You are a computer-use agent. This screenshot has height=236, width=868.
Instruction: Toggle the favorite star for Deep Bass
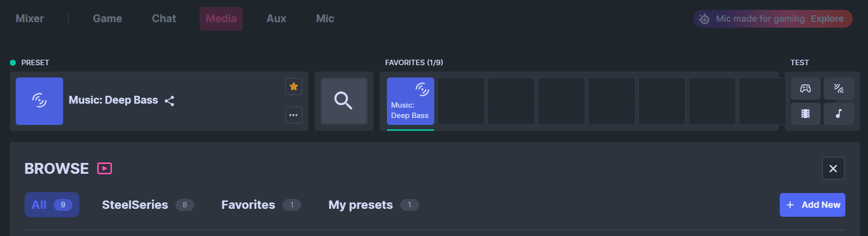pos(294,87)
